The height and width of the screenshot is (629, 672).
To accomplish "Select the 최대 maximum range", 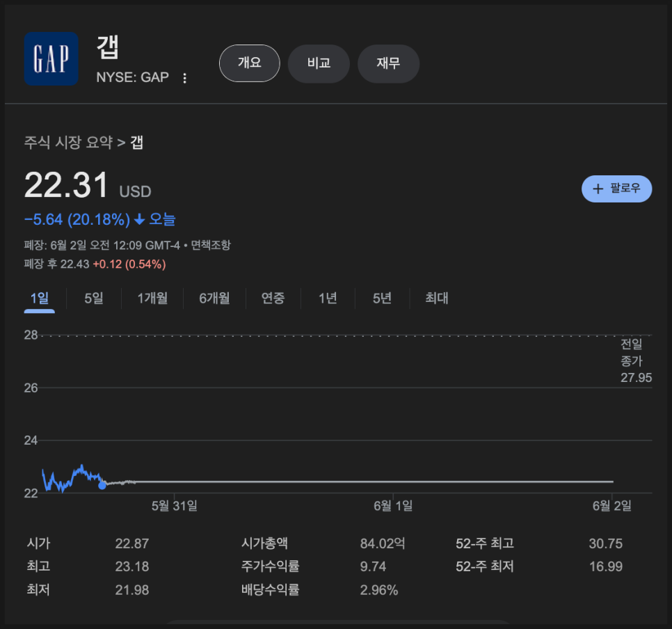I will (x=437, y=298).
